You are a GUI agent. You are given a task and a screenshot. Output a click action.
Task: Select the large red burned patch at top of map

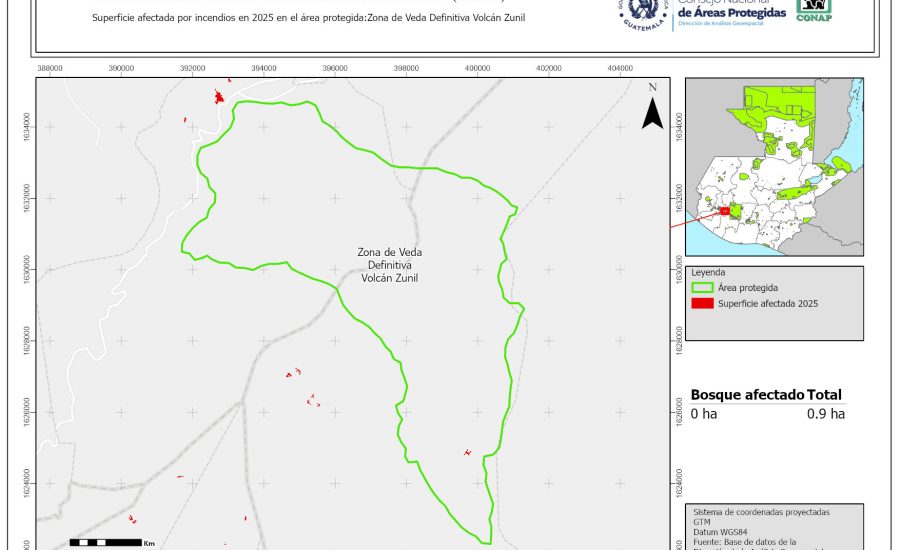coord(219,97)
